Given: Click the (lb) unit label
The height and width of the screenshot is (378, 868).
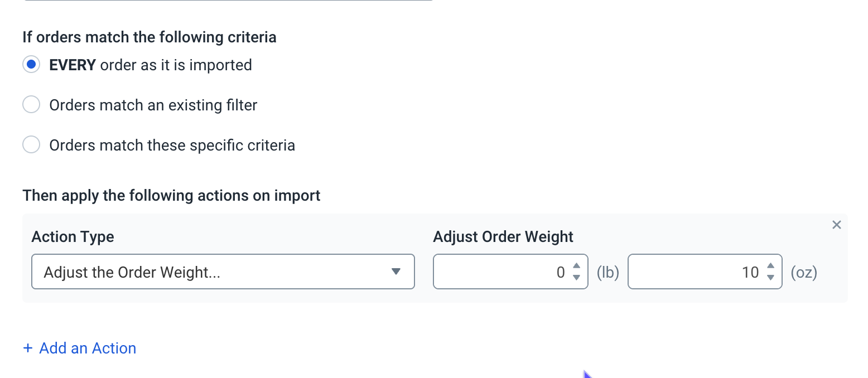Looking at the screenshot, I should [x=607, y=272].
